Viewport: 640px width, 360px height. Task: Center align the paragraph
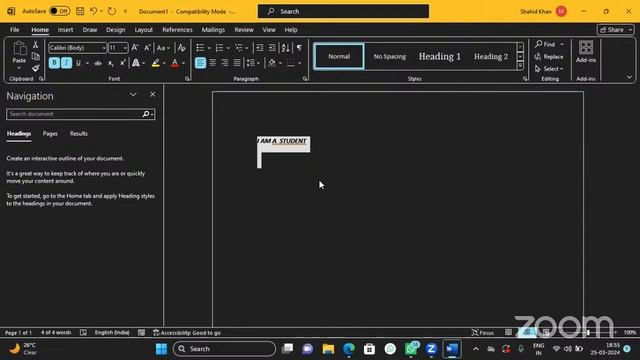pos(213,63)
